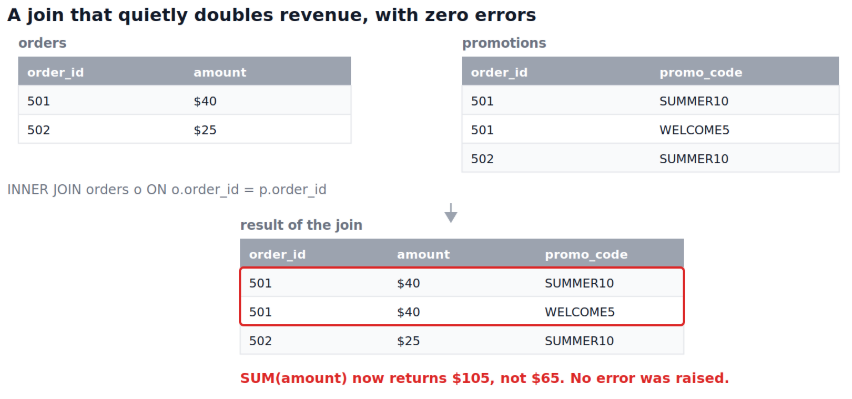Click the order_id header in the promotions table
Viewport: 852px width, 399px height.
499,72
